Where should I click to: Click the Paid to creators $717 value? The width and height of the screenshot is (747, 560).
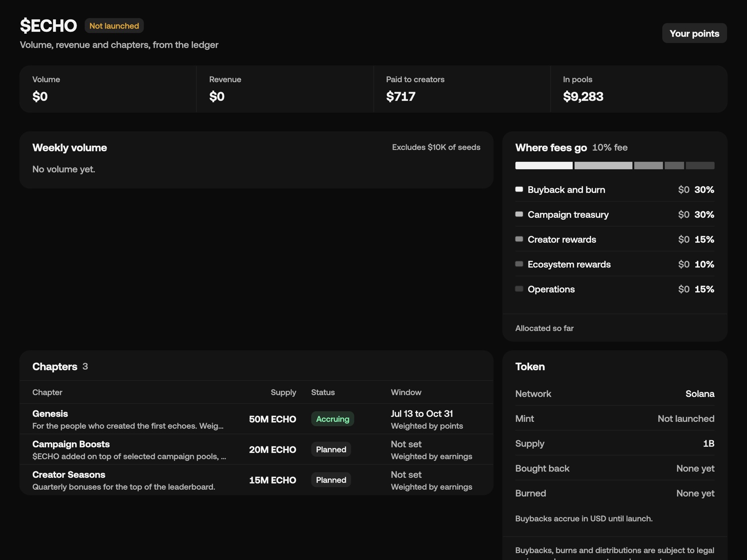click(x=401, y=96)
